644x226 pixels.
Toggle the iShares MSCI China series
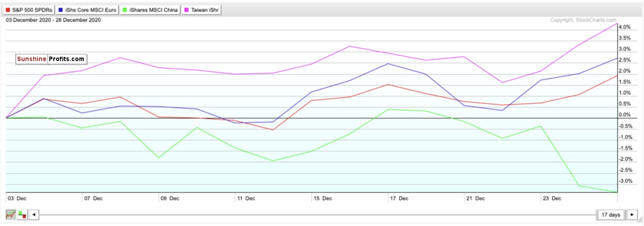click(x=150, y=10)
